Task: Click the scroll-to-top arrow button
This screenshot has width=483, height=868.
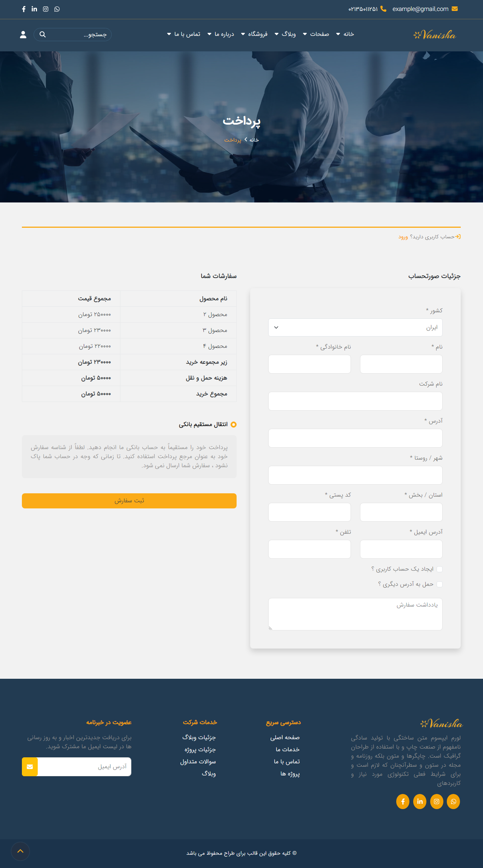Action: 20,851
